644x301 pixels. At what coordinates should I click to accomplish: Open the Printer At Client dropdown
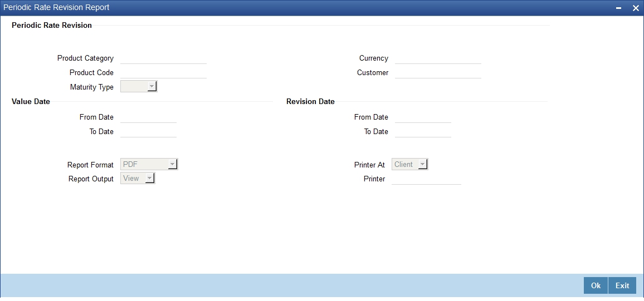tap(409, 165)
